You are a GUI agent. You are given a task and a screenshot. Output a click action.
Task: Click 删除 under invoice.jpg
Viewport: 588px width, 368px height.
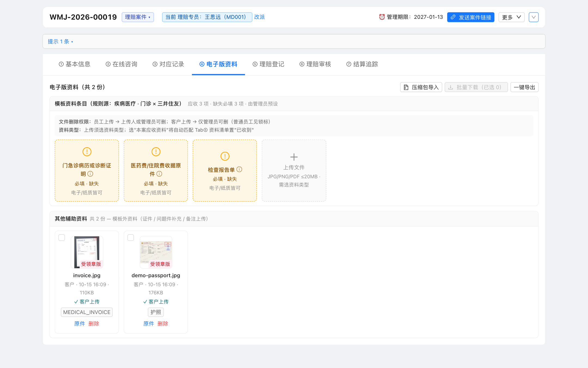tap(94, 324)
